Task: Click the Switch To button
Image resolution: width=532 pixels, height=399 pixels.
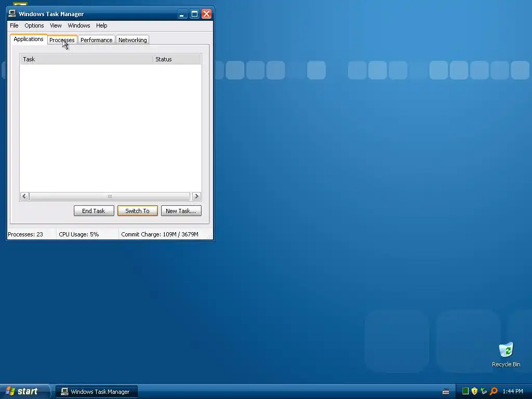Action: tap(137, 211)
